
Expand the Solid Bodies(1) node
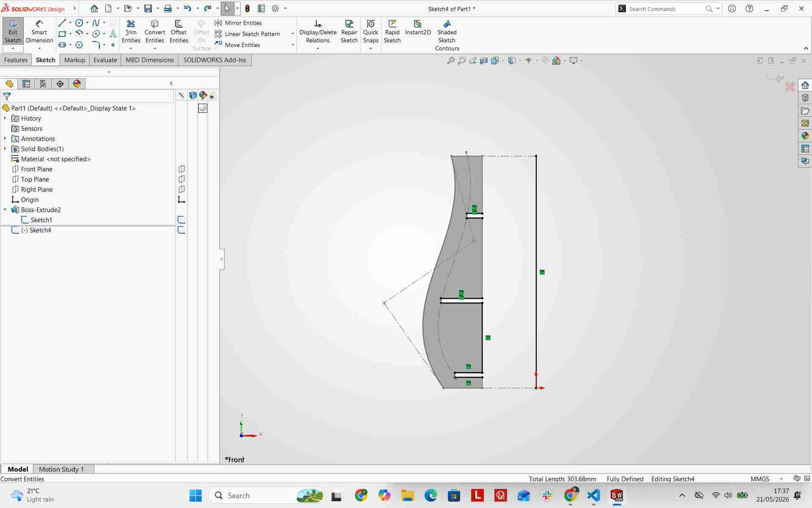pyautogui.click(x=5, y=149)
